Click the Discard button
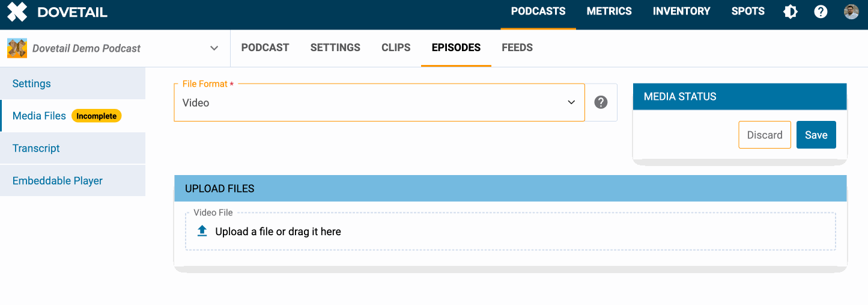The height and width of the screenshot is (305, 868). click(x=765, y=135)
